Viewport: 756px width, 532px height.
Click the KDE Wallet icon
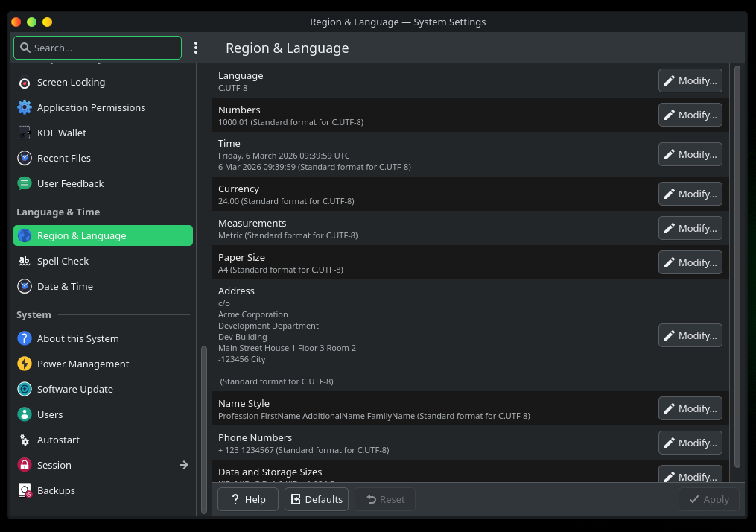pos(25,133)
